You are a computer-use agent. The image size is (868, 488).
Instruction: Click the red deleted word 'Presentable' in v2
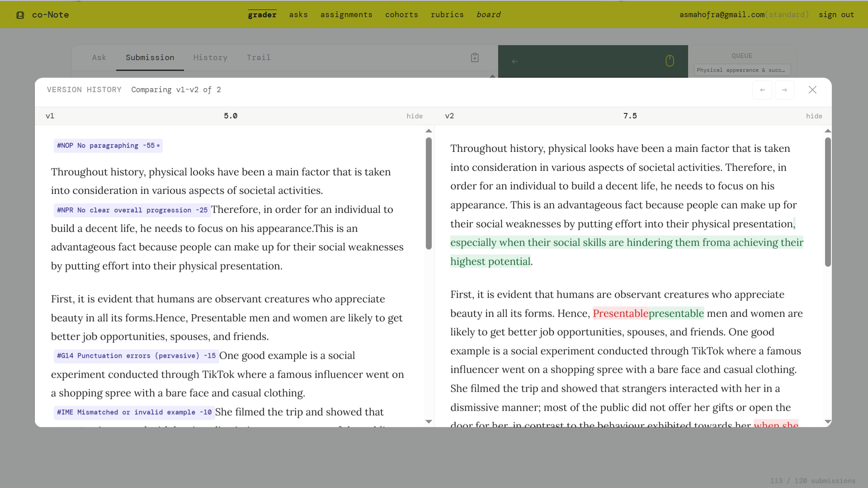point(620,314)
